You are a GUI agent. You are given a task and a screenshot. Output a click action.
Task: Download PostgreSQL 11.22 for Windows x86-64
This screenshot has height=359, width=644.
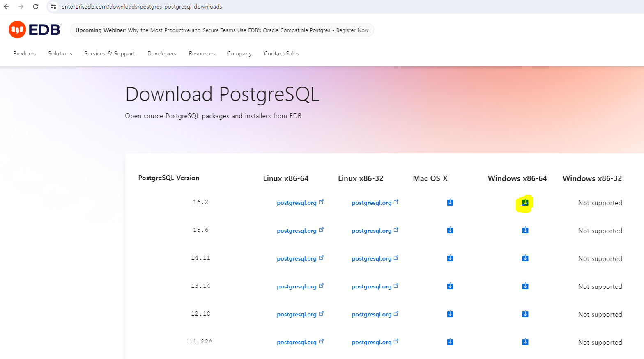coord(525,342)
